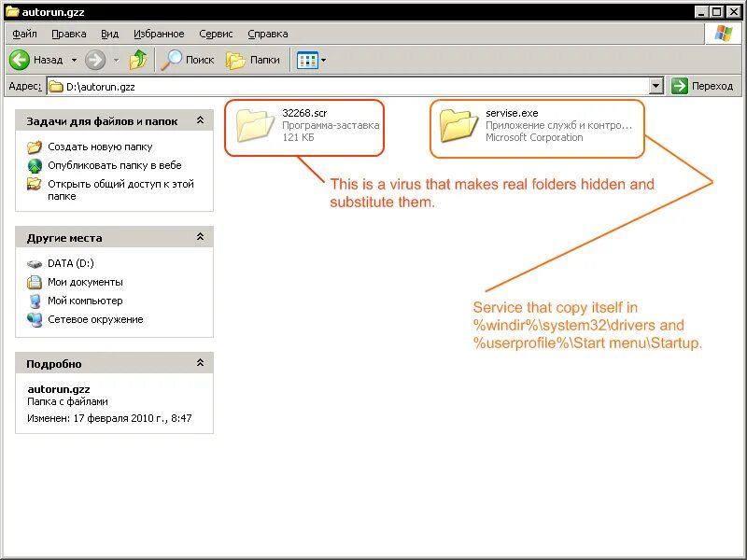Open Мой компьютер link

click(x=85, y=301)
